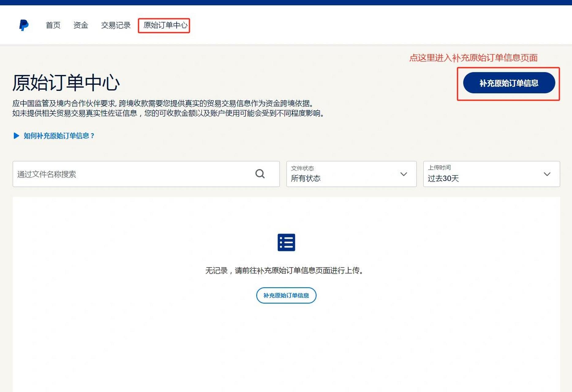Open the 上传时间 dropdown
This screenshot has height=392, width=572.
pyautogui.click(x=491, y=174)
